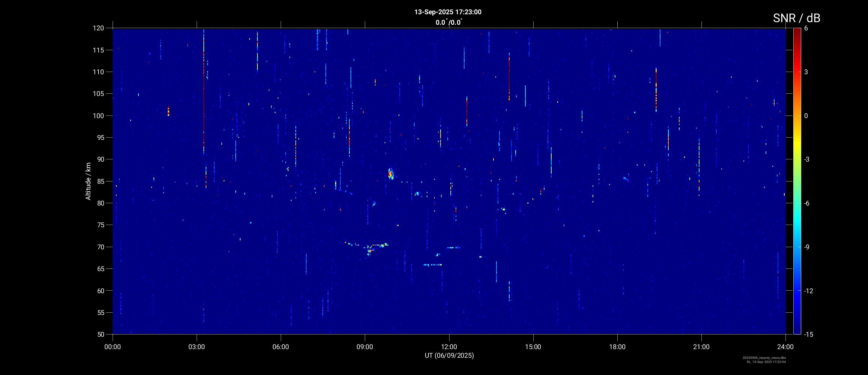Select the 18:00 time axis tick label
Screen dimensions: 868x375
[617, 347]
